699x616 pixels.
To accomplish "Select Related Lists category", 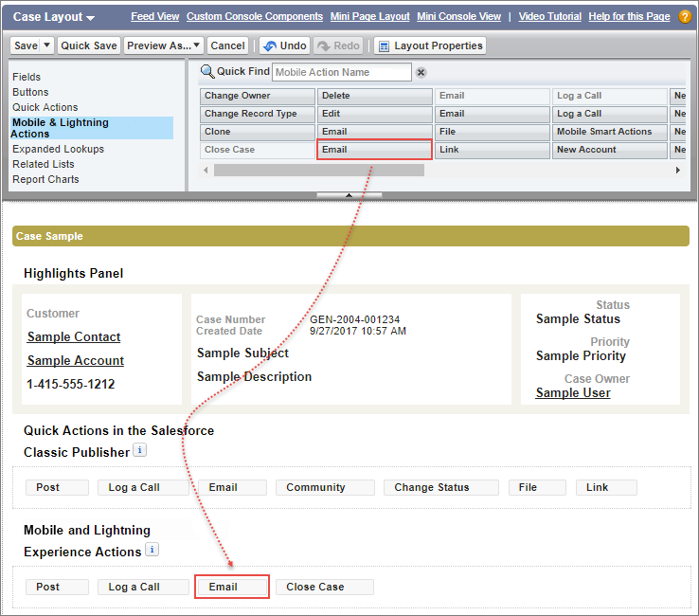I will (44, 164).
